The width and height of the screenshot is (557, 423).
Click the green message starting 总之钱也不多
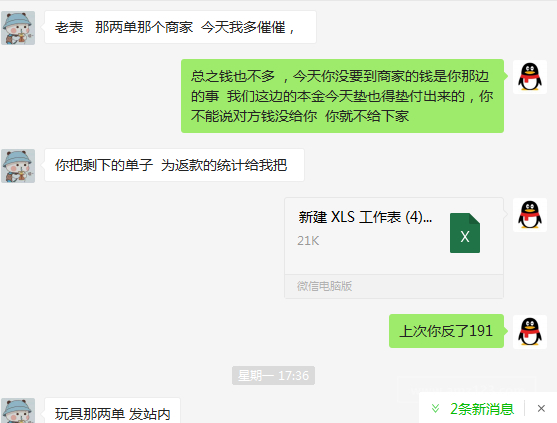coord(342,96)
